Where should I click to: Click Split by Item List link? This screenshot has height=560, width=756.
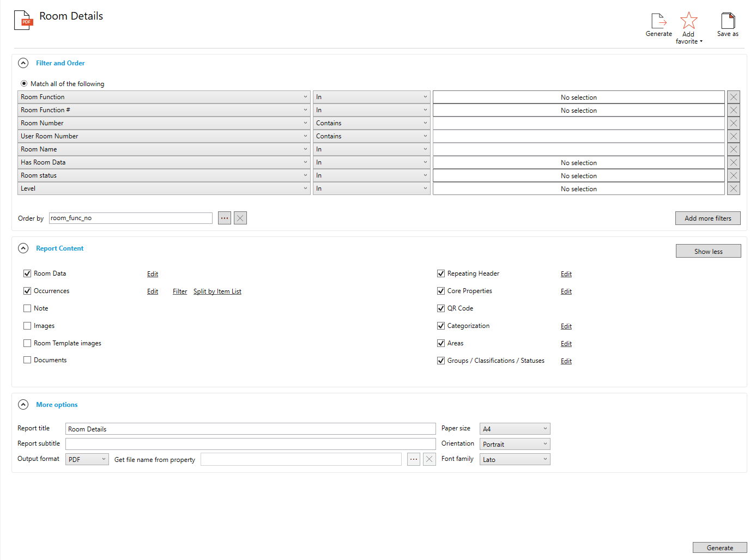point(217,291)
